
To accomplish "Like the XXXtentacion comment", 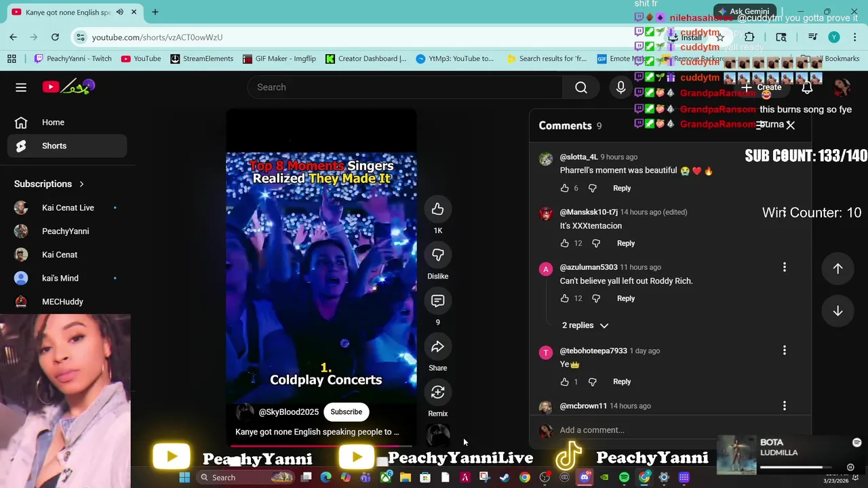I will [x=564, y=243].
